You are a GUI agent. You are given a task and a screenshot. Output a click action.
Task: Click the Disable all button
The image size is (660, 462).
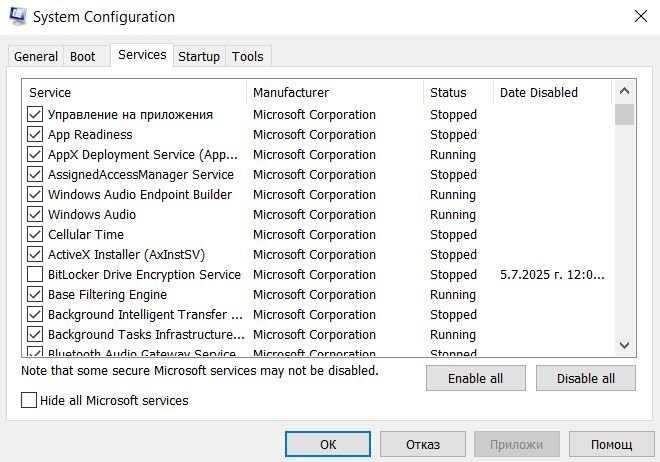tap(585, 378)
